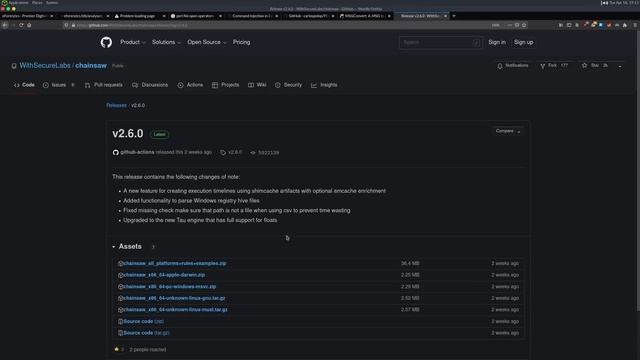Star the chainsaw repository
The width and height of the screenshot is (640, 360).
point(595,65)
